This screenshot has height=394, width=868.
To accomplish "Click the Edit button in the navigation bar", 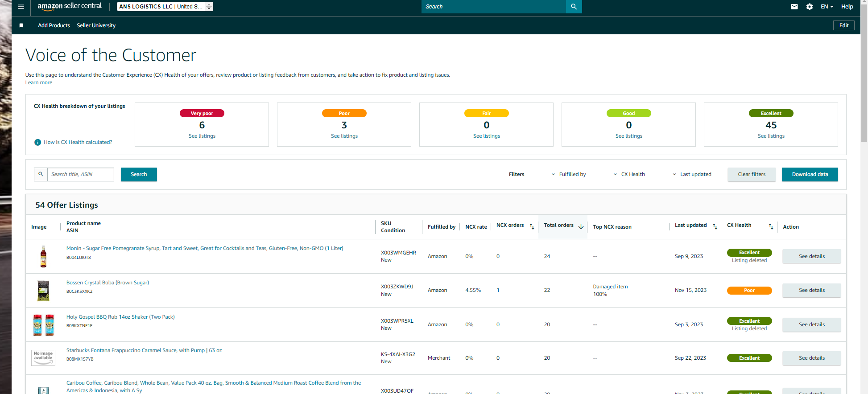I will (x=844, y=25).
